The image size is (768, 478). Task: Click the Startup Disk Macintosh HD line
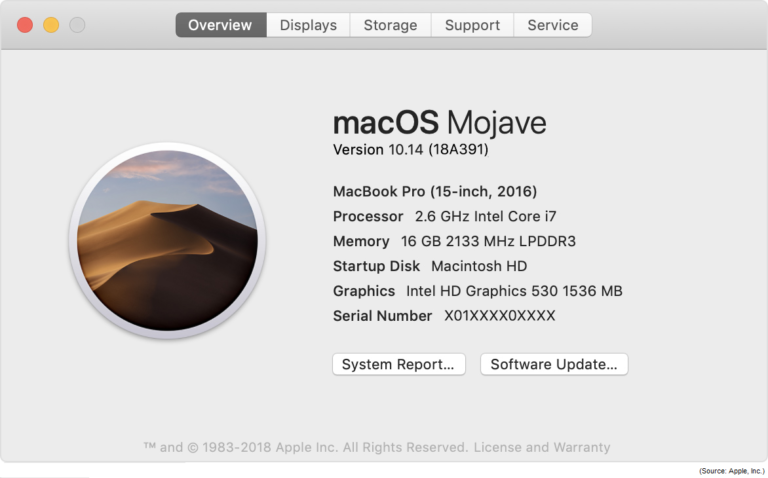coord(429,266)
